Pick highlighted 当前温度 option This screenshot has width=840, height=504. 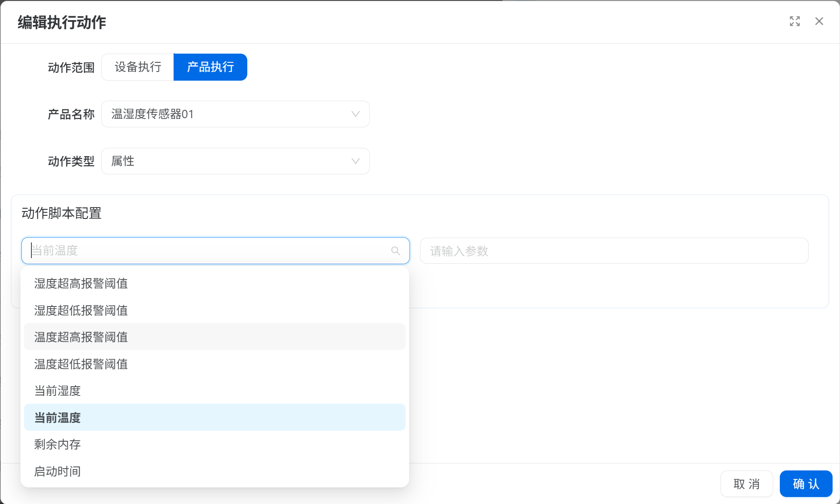click(x=58, y=418)
